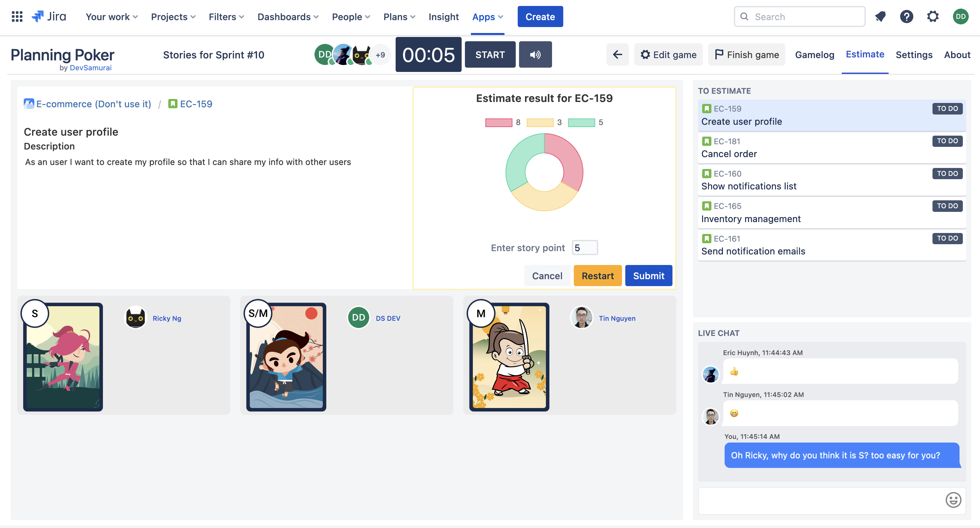Switch to the Gamelog tab
Viewport: 980px width, 528px height.
tap(814, 55)
